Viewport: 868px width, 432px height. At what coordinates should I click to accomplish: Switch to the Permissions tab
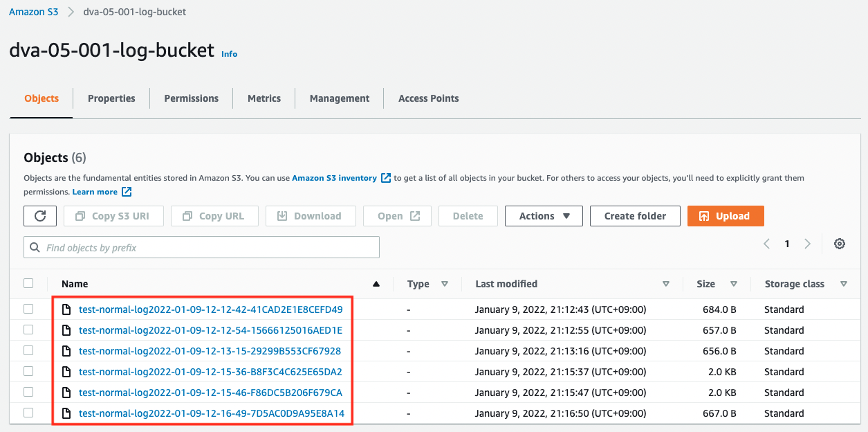point(191,98)
